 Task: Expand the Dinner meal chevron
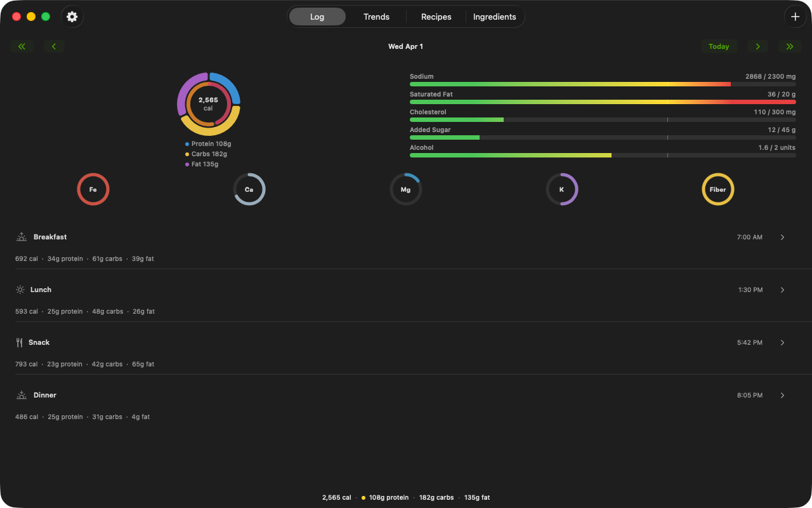[x=782, y=395]
